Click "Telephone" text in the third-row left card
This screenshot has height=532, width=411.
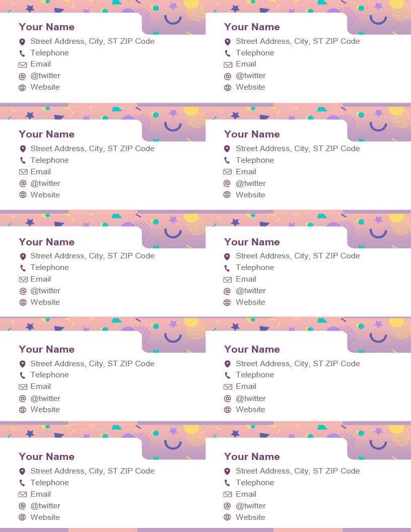tap(49, 268)
